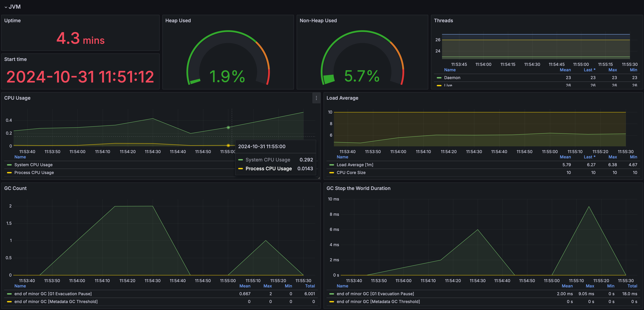The width and height of the screenshot is (644, 310).
Task: Toggle the System CPU Usage series visibility
Action: (x=33, y=165)
